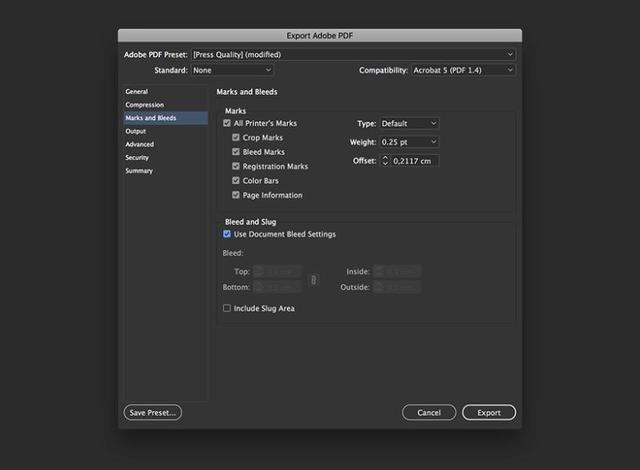Open the Adobe PDF Preset dropdown

click(353, 54)
